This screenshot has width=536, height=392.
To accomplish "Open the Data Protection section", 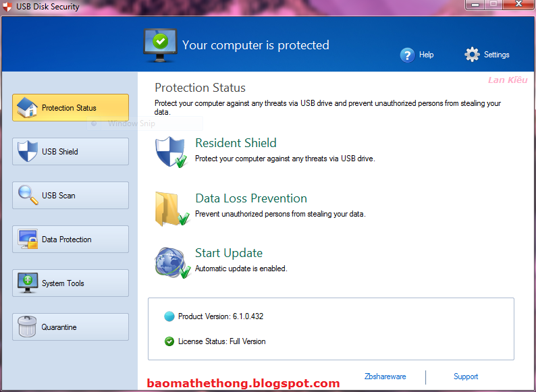I will click(70, 240).
